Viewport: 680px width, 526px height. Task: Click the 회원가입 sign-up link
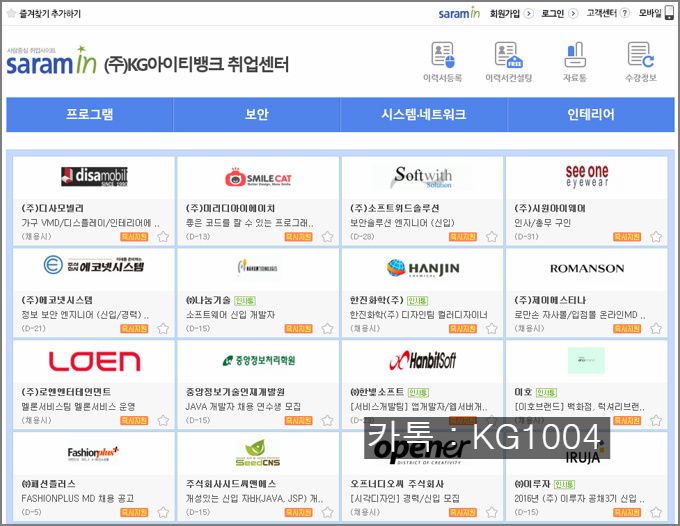[x=511, y=13]
